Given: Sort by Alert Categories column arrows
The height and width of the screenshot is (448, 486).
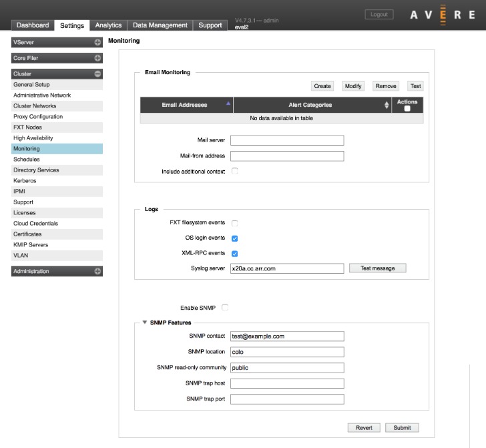Looking at the screenshot, I should coord(387,105).
